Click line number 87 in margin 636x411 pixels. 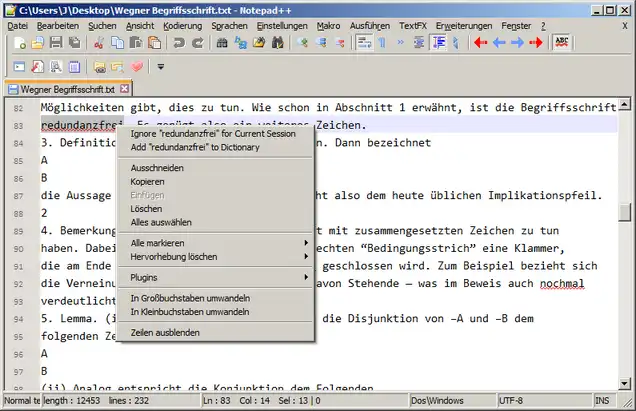(x=18, y=196)
